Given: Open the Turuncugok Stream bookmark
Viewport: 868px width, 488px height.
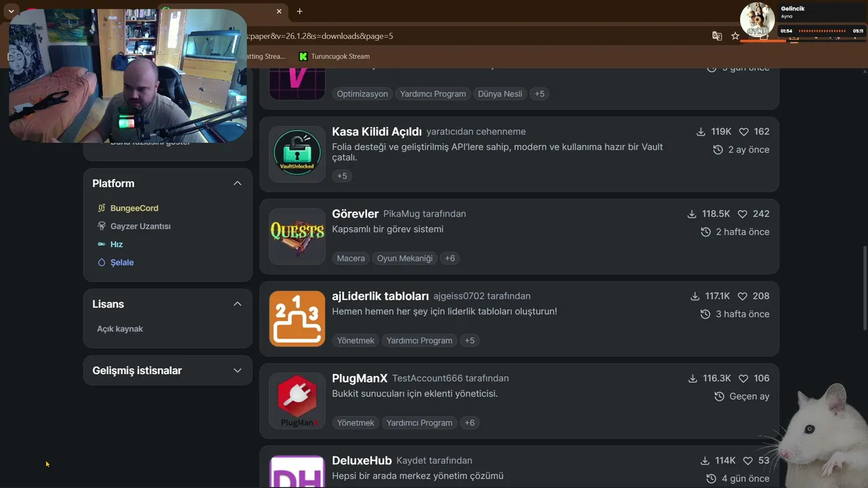Looking at the screenshot, I should [334, 56].
